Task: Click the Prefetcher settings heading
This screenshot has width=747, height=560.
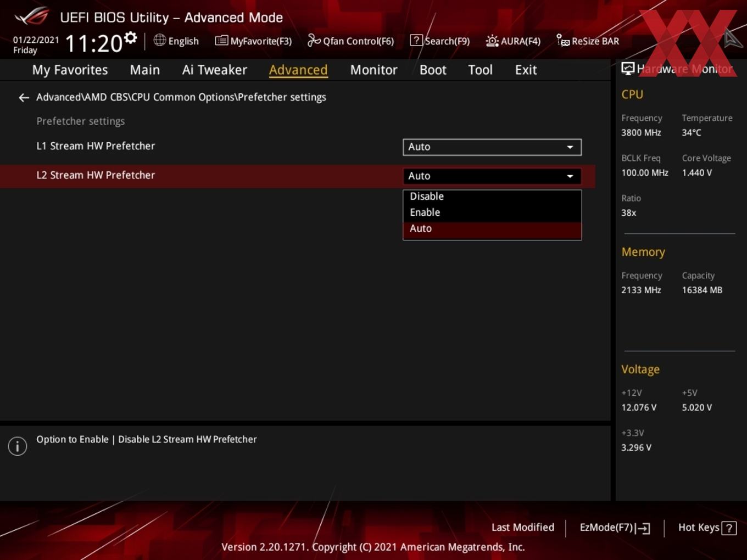Action: click(81, 121)
